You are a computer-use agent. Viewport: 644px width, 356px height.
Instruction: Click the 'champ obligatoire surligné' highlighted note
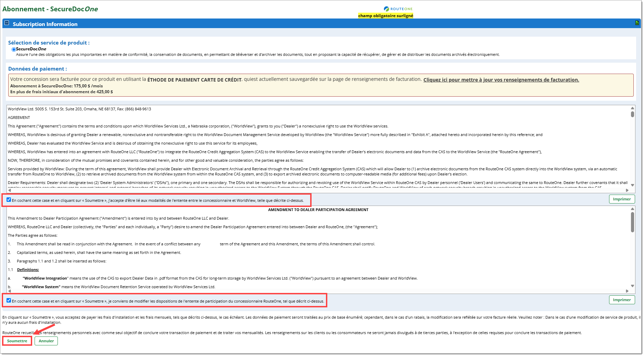(386, 16)
